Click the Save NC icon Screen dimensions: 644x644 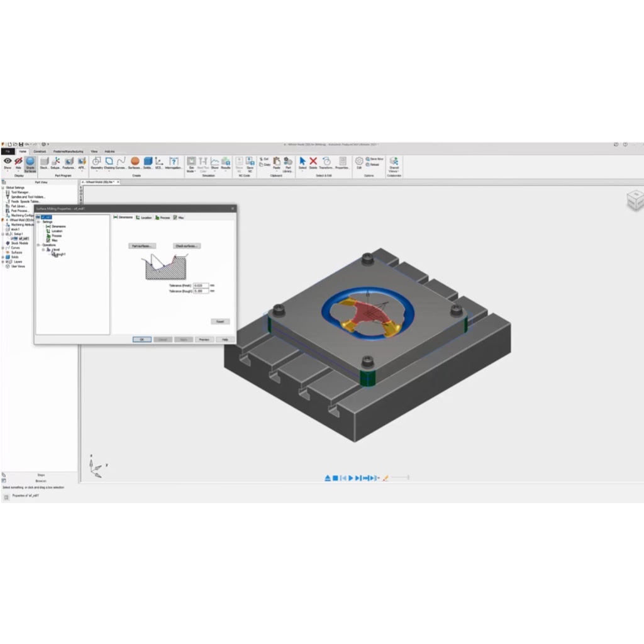(250, 164)
